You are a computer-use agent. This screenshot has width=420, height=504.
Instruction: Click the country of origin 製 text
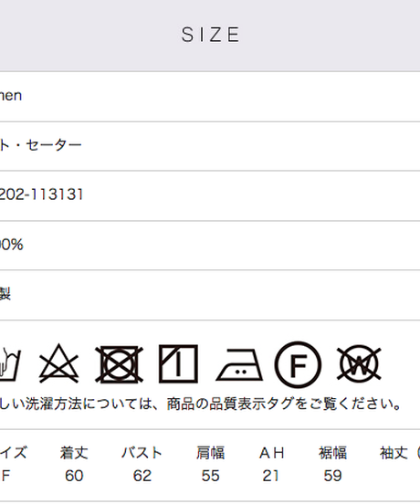click(x=5, y=294)
